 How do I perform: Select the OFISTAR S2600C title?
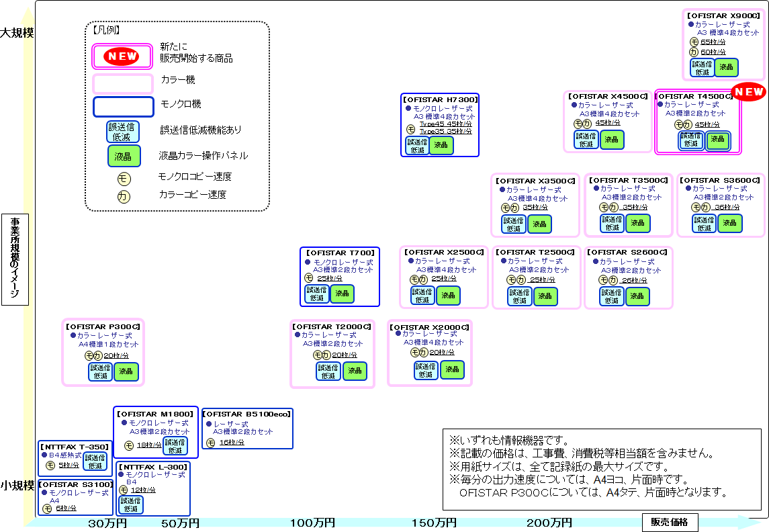(x=627, y=252)
